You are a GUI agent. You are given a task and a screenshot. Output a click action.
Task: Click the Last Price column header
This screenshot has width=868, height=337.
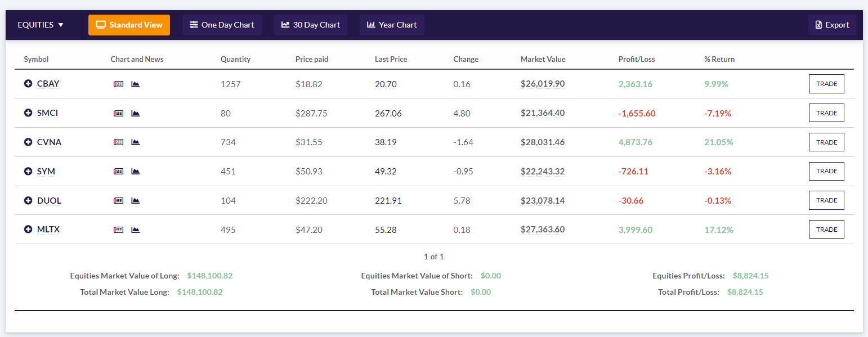point(391,59)
